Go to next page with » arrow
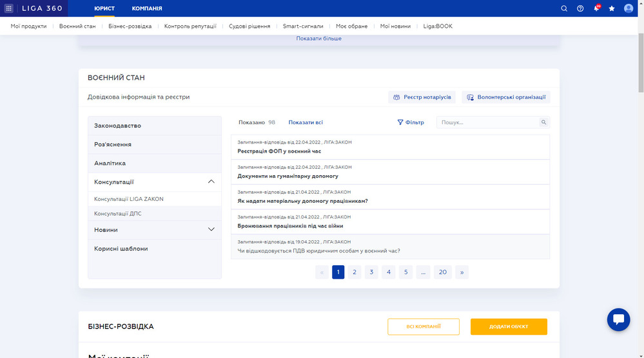The image size is (644, 358). 462,272
